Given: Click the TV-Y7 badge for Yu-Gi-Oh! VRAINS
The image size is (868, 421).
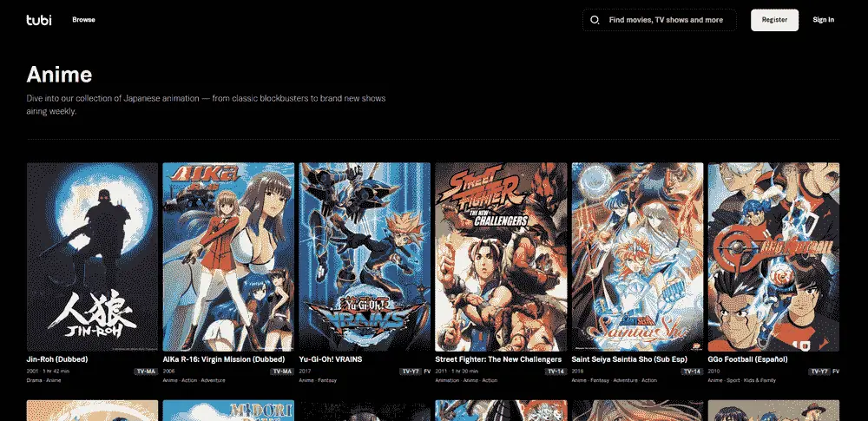Looking at the screenshot, I should [411, 372].
